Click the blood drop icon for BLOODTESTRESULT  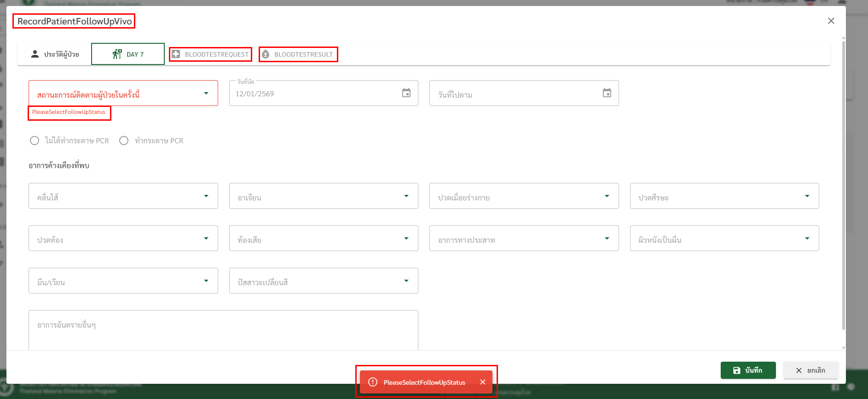[x=266, y=54]
